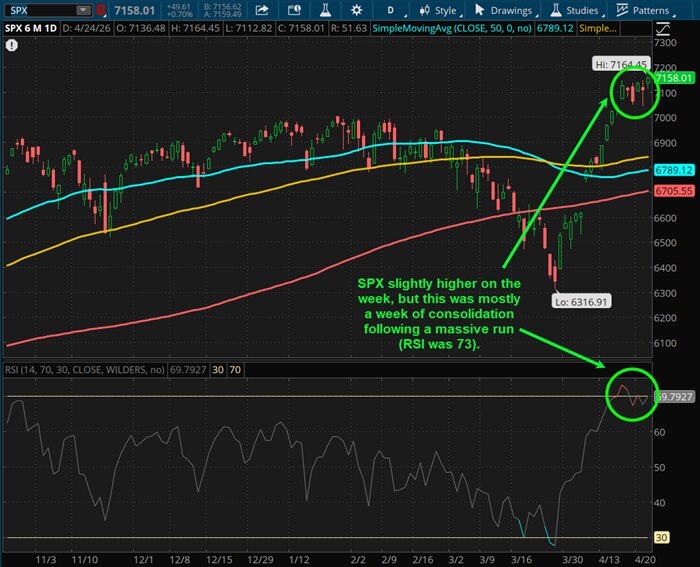Open chart settings gear icon
The image size is (700, 567).
click(356, 10)
